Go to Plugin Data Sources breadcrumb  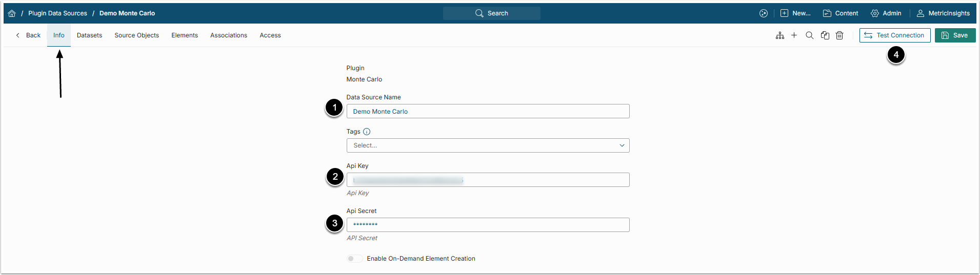pyautogui.click(x=57, y=13)
